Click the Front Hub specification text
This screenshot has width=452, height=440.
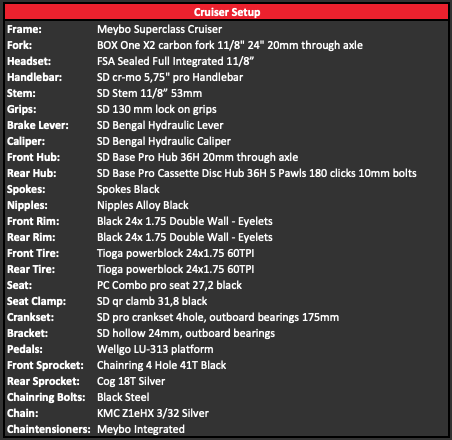197,157
